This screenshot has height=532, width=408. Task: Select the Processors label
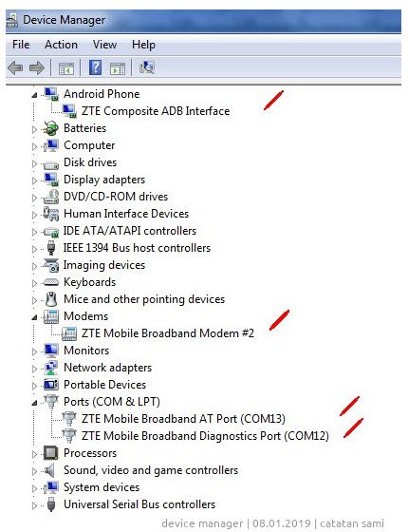point(90,453)
